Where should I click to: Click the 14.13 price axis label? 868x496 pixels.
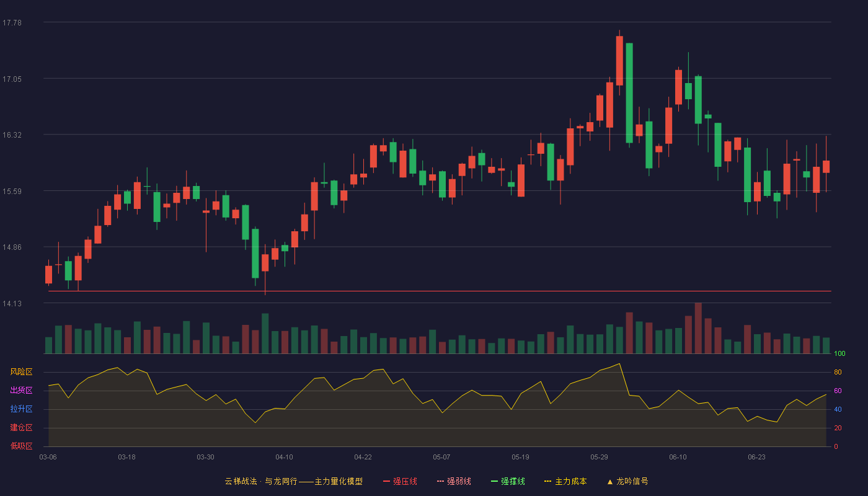12,303
